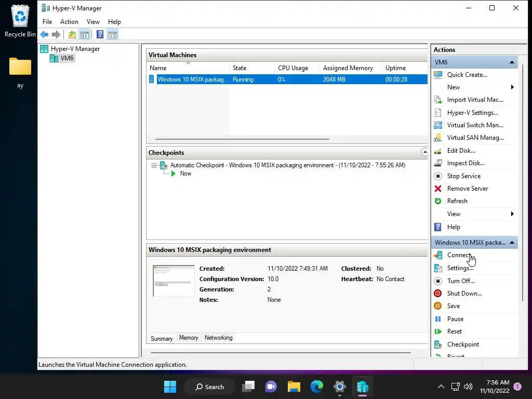This screenshot has height=399, width=532.
Task: Click the Forward arrow toolbar icon
Action: pos(56,35)
